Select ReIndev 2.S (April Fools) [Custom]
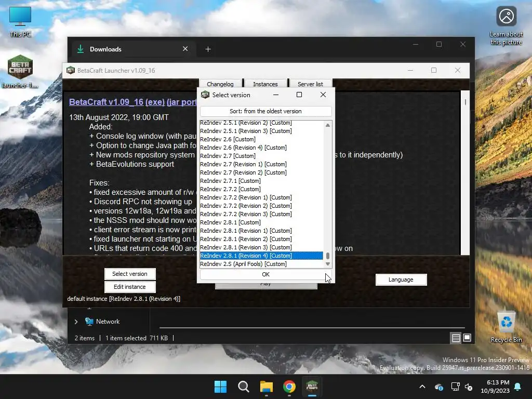This screenshot has width=532, height=399. 261,264
